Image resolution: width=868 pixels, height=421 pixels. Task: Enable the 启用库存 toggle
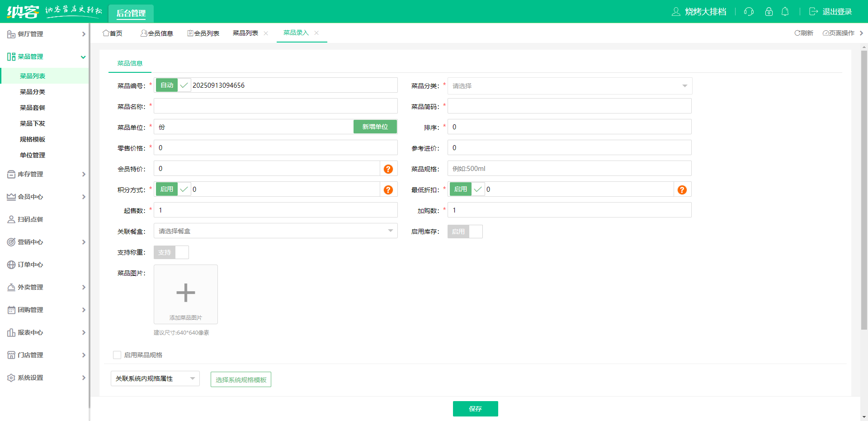(465, 232)
